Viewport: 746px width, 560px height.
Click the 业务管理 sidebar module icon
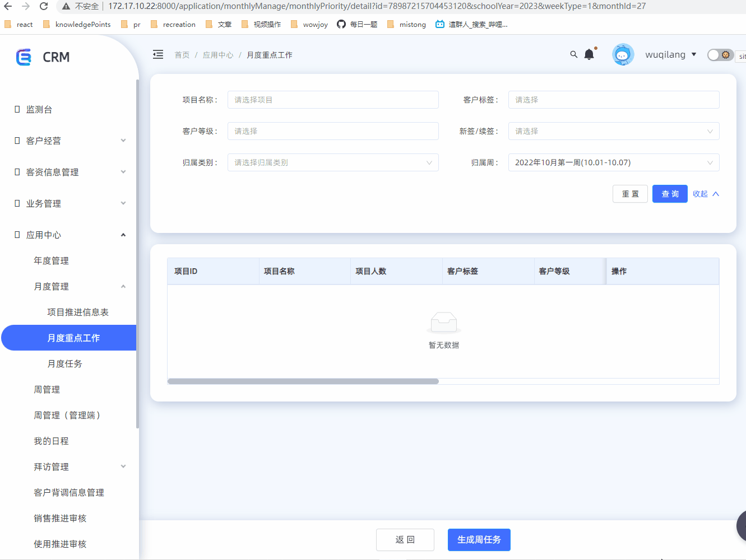[16, 203]
